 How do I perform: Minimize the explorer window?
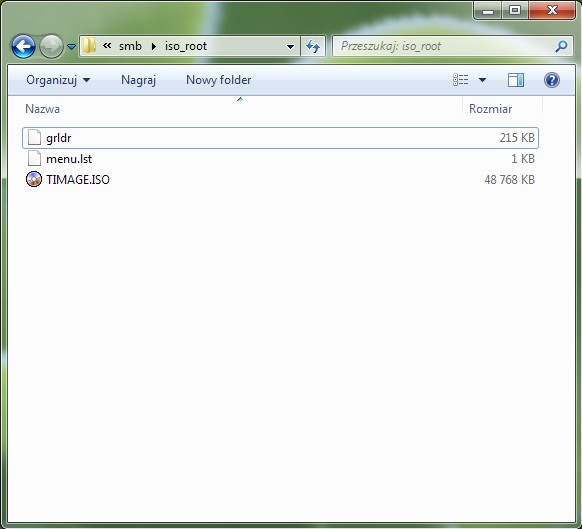pos(488,10)
